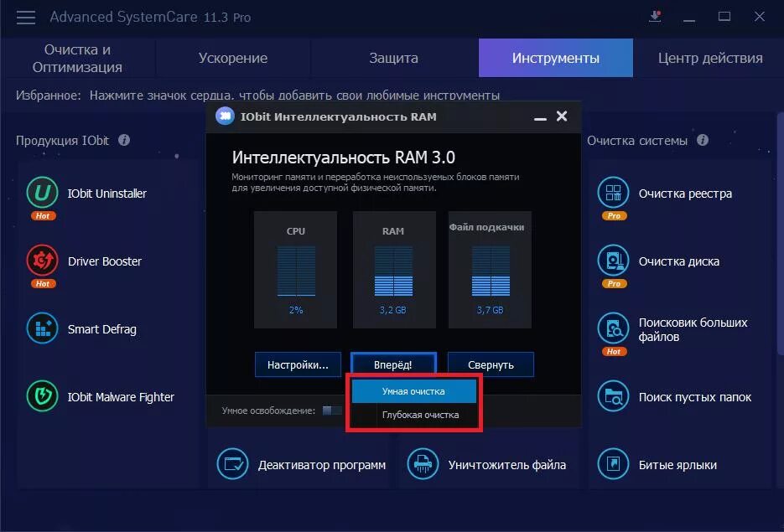This screenshot has width=784, height=532.
Task: Open the Поисковик больших файлов icon
Action: 613,328
